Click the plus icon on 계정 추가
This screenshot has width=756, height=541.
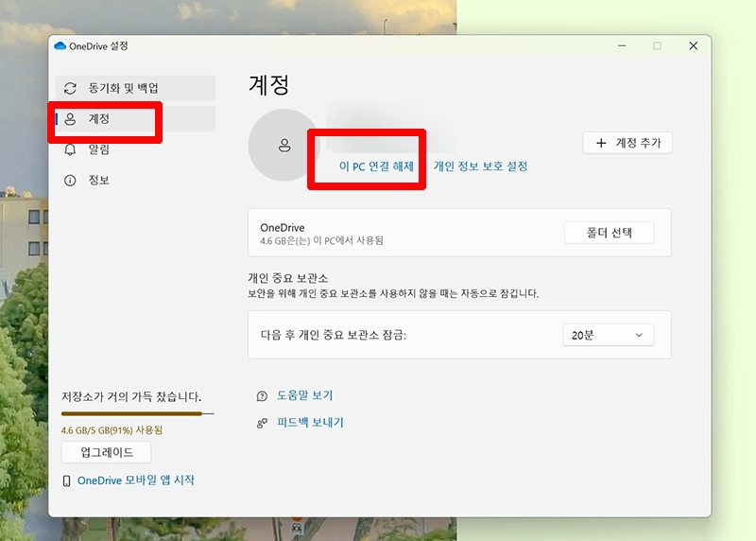601,143
